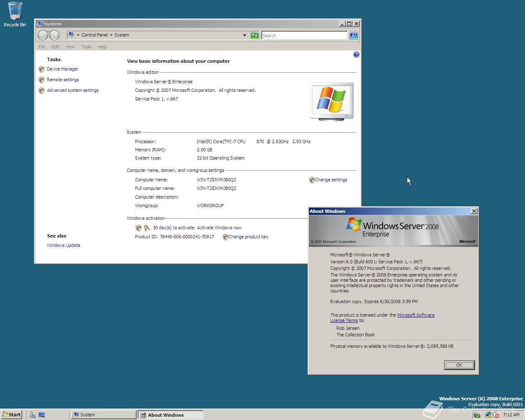
Task: Click the 'Rob Jansen' licensee name
Action: point(348,329)
